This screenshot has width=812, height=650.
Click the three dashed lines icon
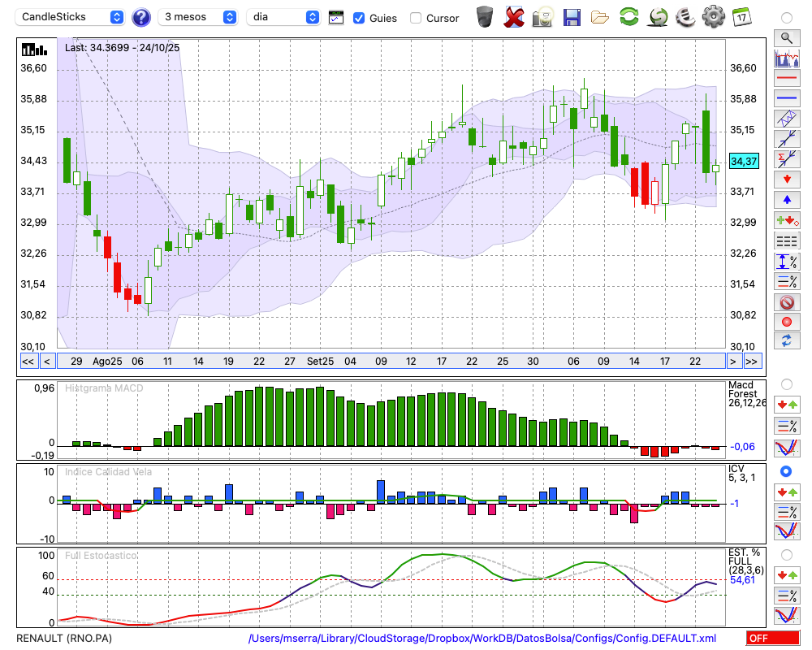coord(787,240)
